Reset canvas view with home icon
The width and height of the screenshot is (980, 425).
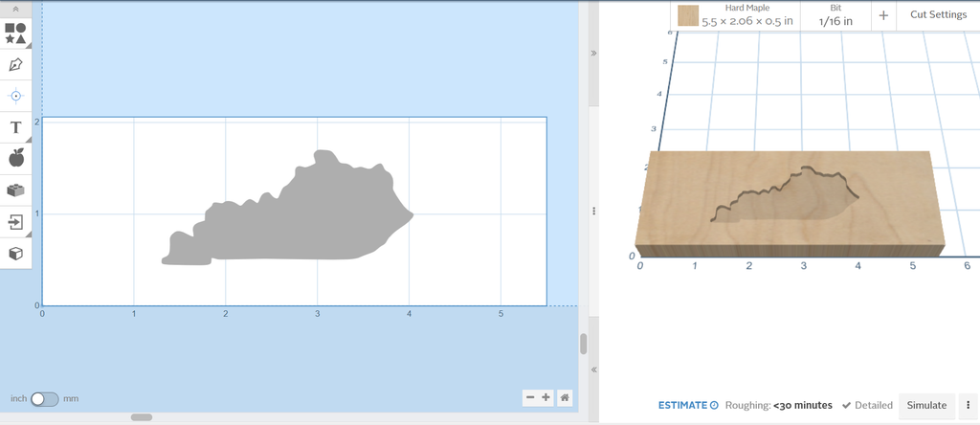pyautogui.click(x=566, y=397)
